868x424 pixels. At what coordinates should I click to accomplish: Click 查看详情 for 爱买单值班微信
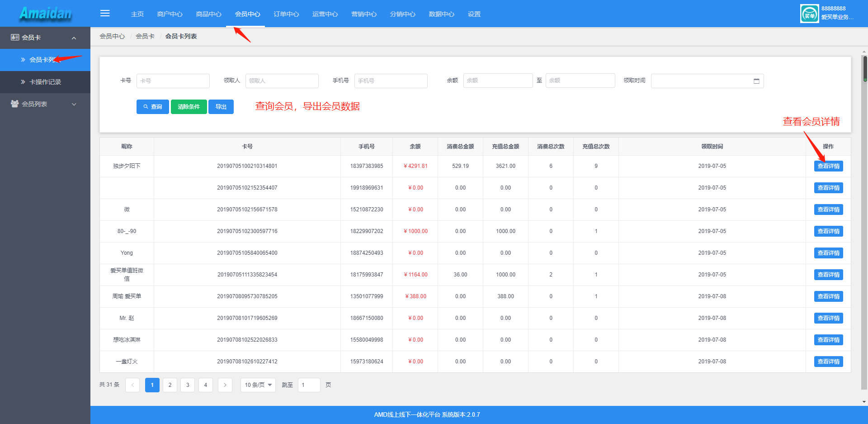tap(829, 275)
